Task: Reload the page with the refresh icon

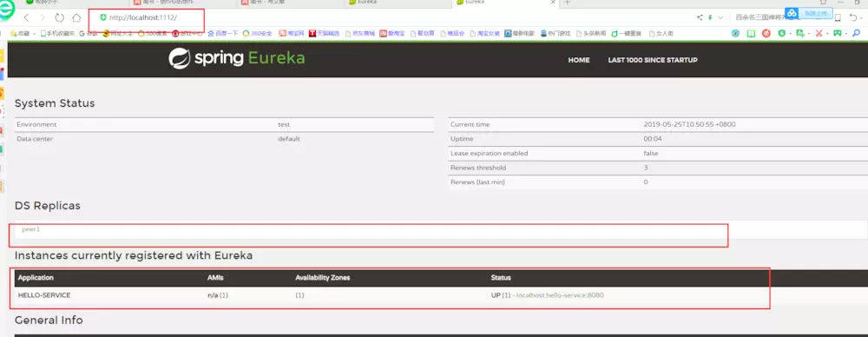Action: click(x=59, y=17)
